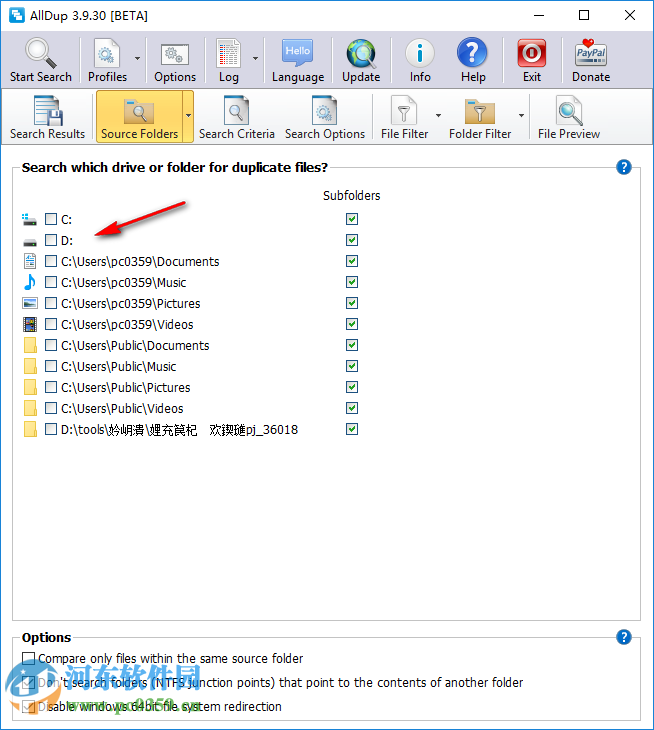Open the Folder Filter tab
The image size is (654, 730).
coord(480,117)
